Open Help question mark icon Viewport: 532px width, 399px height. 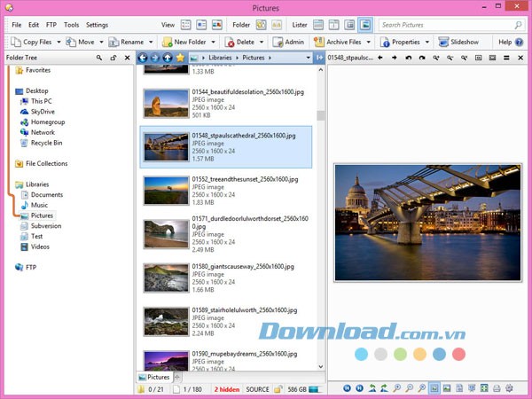(519, 42)
